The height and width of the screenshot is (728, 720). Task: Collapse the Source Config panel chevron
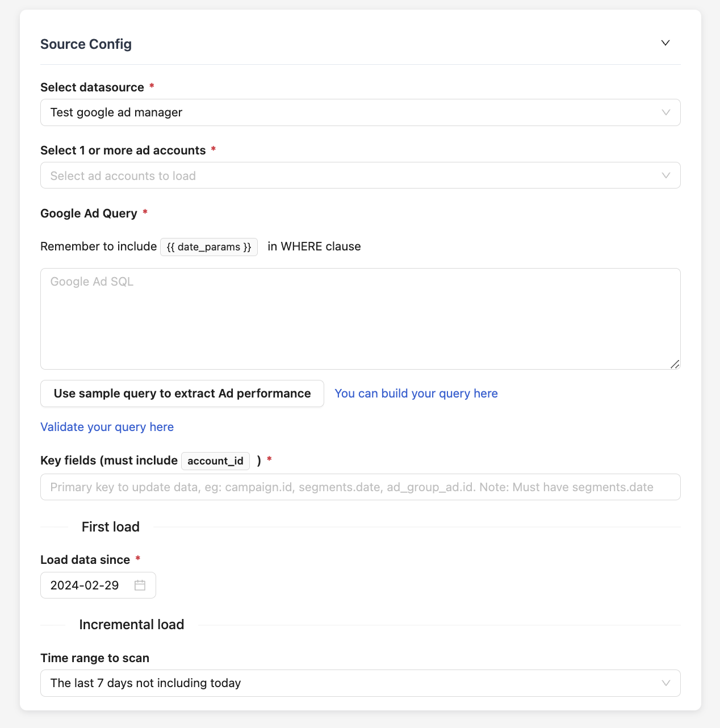click(x=665, y=43)
